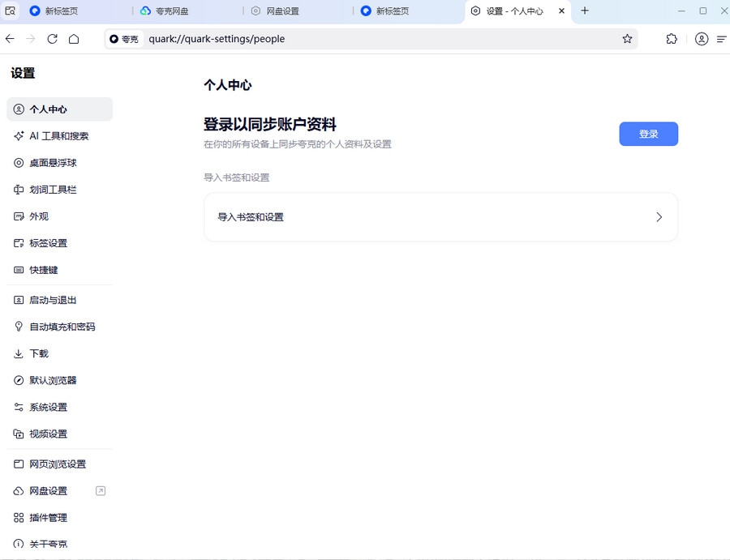730x560 pixels.
Task: Open 划词工具栏 settings
Action: pos(53,190)
